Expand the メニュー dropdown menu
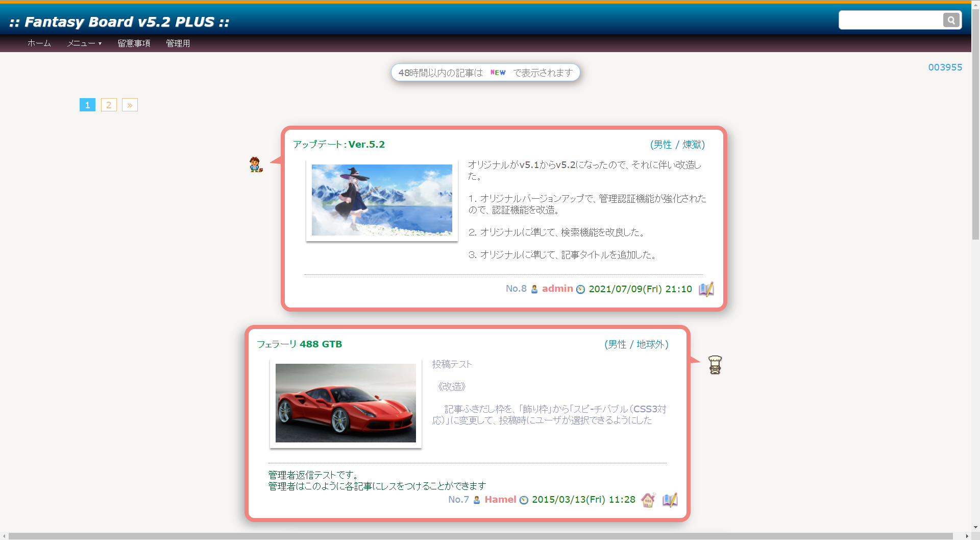This screenshot has width=980, height=540. pos(84,43)
